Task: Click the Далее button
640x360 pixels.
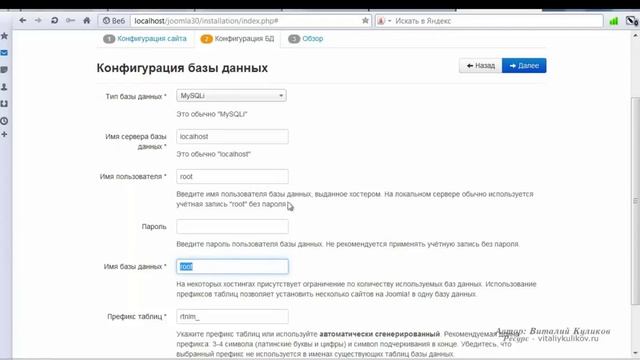Action: coord(524,66)
